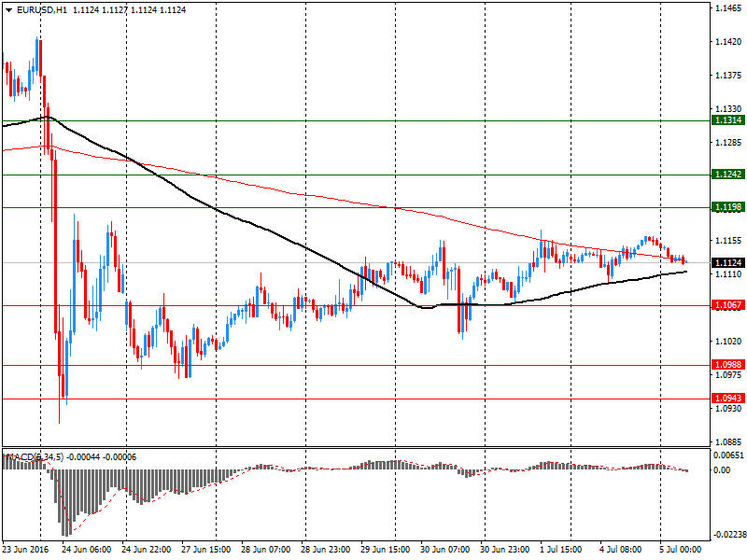The width and height of the screenshot is (747, 560).
Task: Select the 1.1198 green price level label
Action: click(728, 206)
